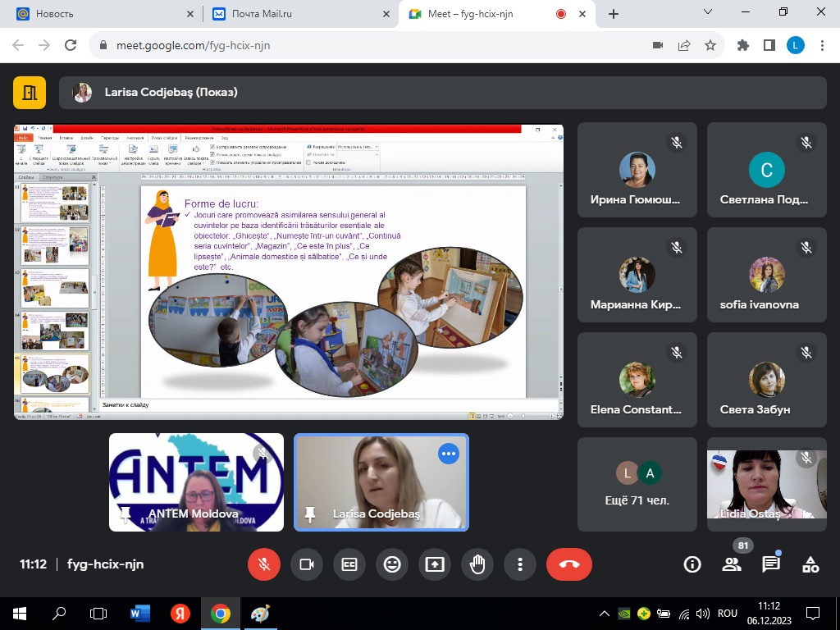Open emoji reactions button

click(x=392, y=564)
